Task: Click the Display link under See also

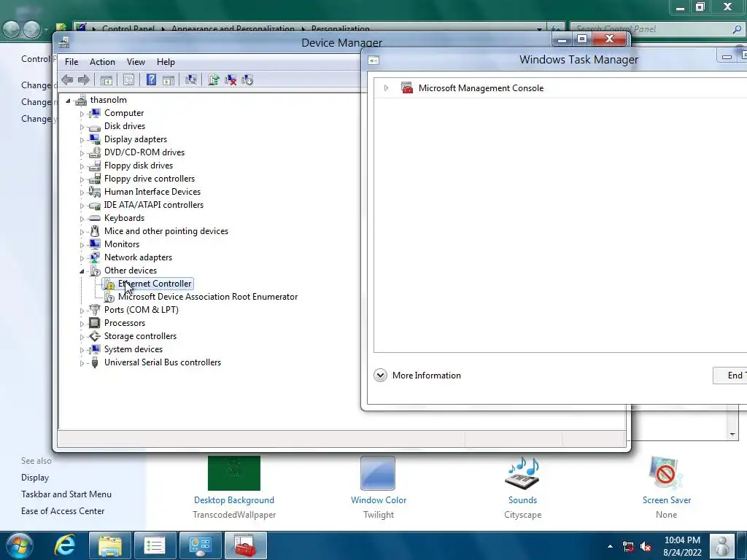Action: click(35, 478)
